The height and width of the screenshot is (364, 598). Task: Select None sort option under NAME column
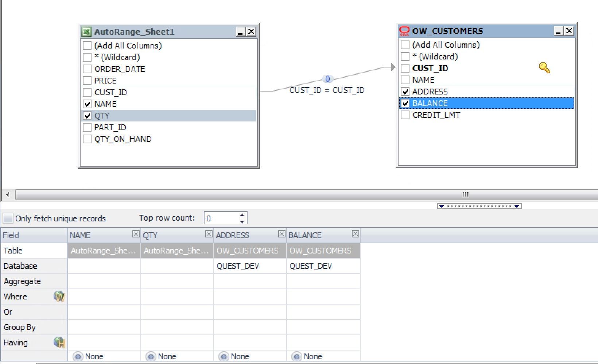78,356
